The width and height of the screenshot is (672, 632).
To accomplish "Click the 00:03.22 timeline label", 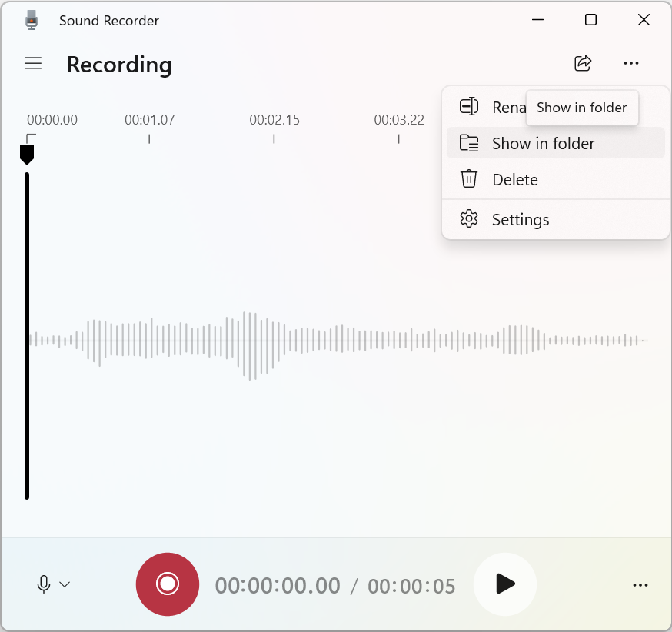I will 399,119.
